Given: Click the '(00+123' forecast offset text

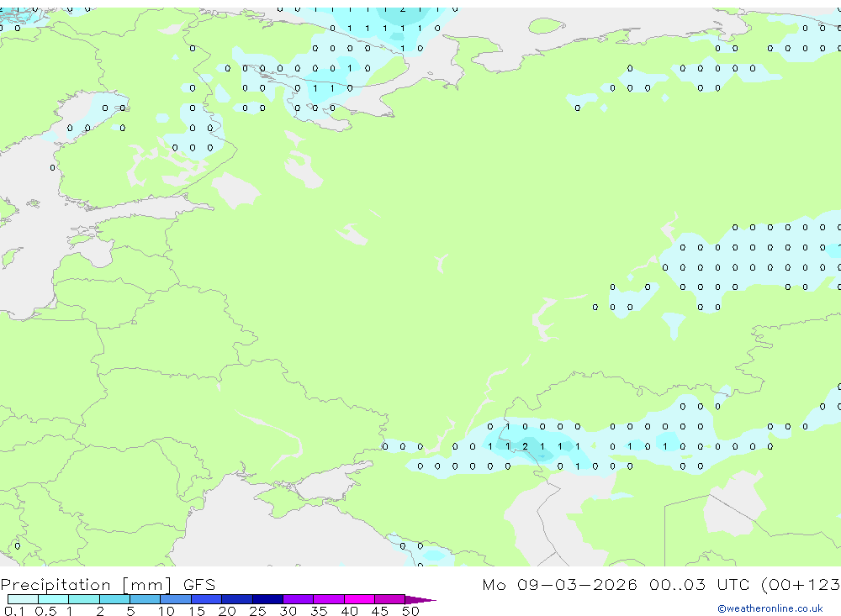Looking at the screenshot, I should coord(801,585).
